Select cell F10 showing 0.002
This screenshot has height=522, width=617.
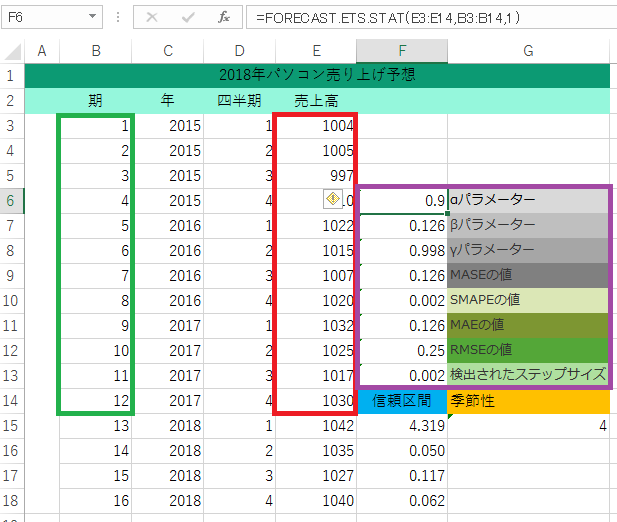[x=402, y=301]
